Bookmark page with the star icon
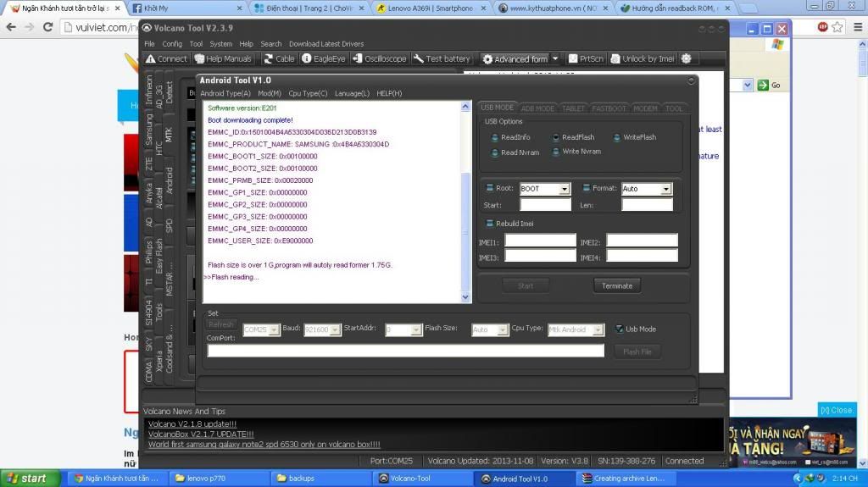Viewport: 868px width, 487px height. pos(837,26)
